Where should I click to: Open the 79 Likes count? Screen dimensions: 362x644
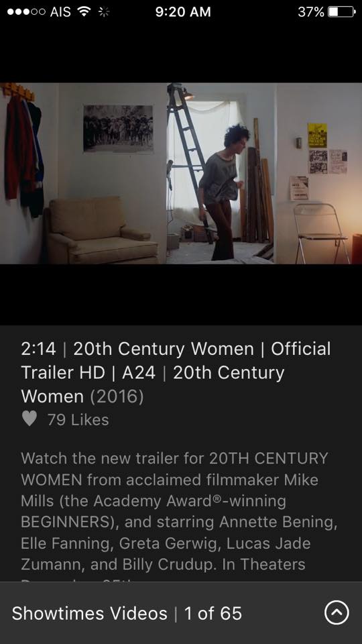point(78,420)
